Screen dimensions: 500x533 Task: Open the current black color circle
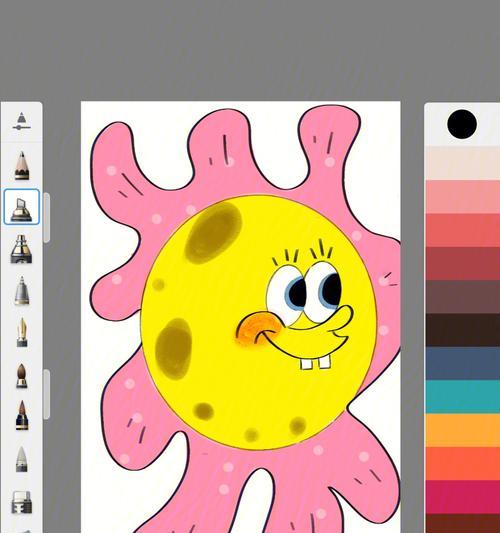(x=462, y=124)
